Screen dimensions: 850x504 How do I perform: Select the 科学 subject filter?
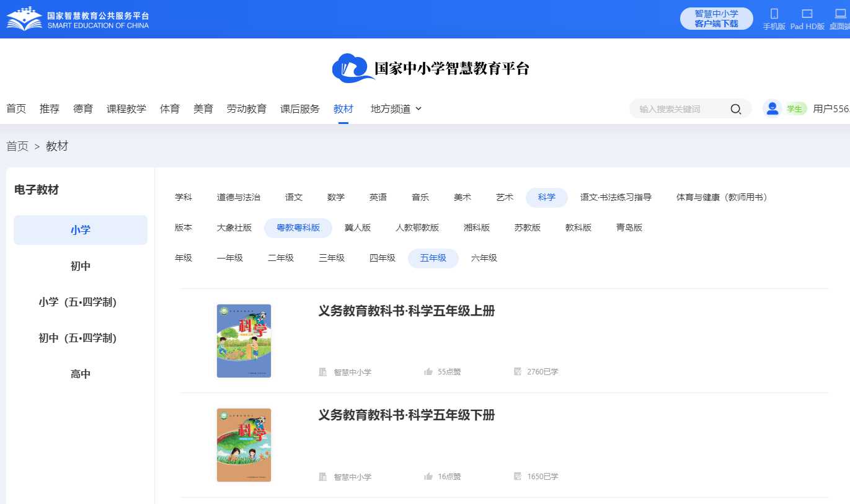point(547,197)
